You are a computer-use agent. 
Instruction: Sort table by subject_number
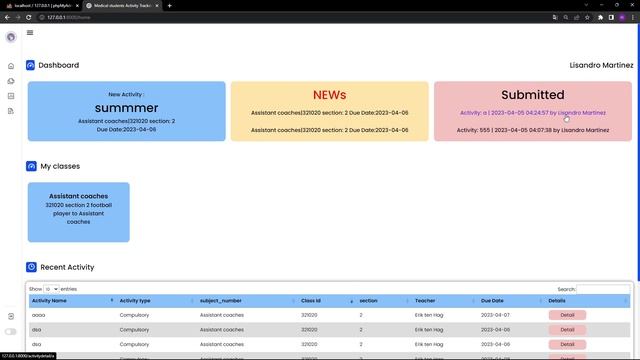pyautogui.click(x=247, y=301)
